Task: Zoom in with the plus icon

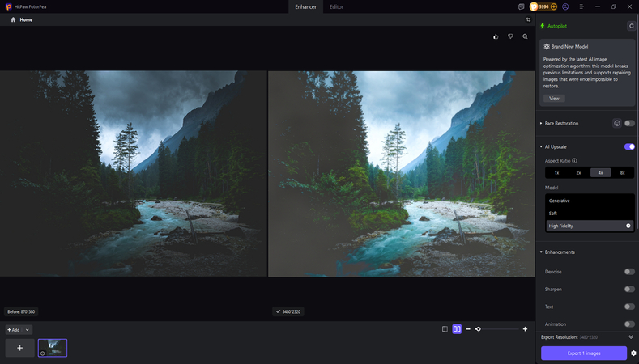Action: (x=526, y=329)
